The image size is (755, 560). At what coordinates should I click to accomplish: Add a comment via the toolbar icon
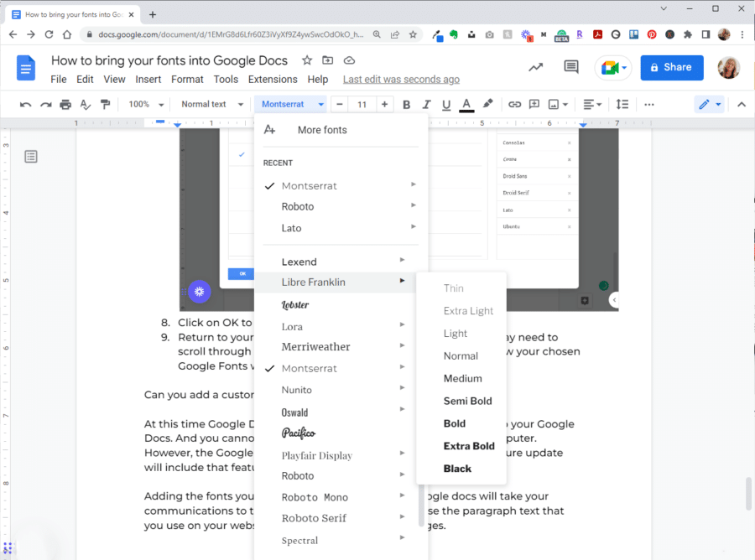534,104
